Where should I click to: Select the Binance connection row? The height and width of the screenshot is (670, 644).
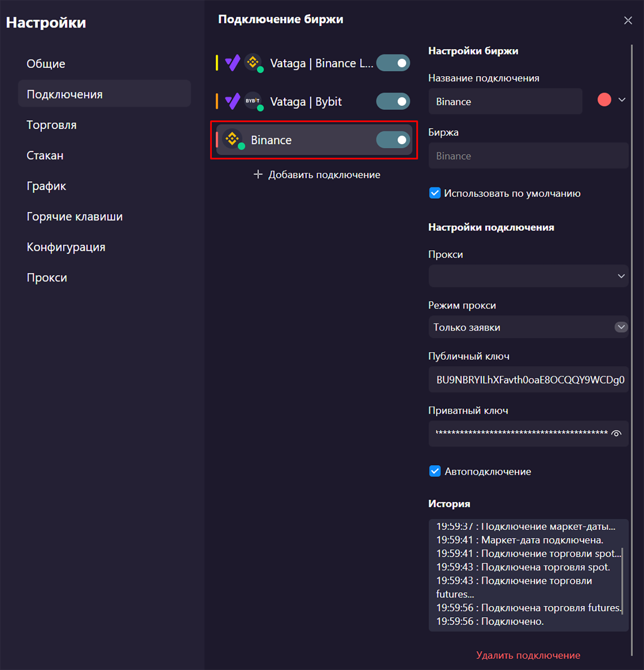pos(314,140)
